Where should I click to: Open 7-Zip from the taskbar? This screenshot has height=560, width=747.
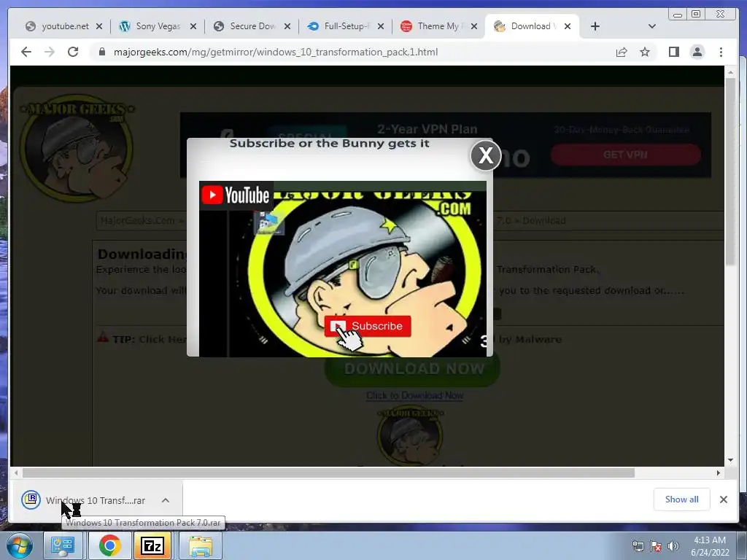tap(152, 545)
